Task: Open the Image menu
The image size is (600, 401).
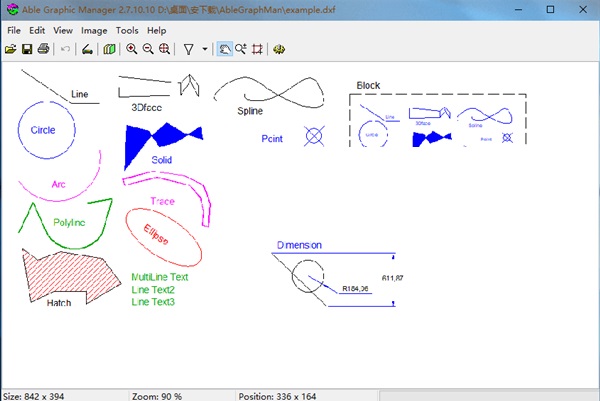Action: [94, 30]
